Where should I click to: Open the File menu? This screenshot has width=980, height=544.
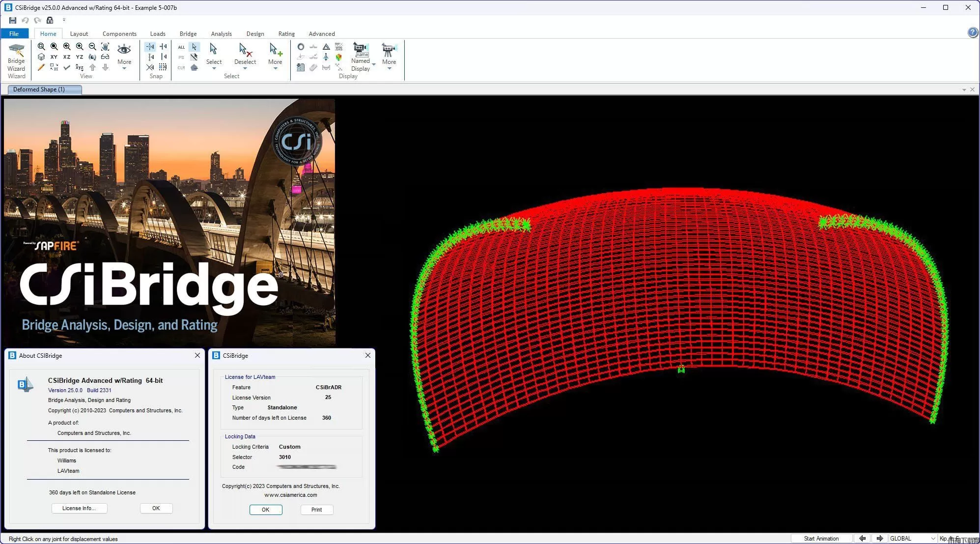tap(14, 34)
